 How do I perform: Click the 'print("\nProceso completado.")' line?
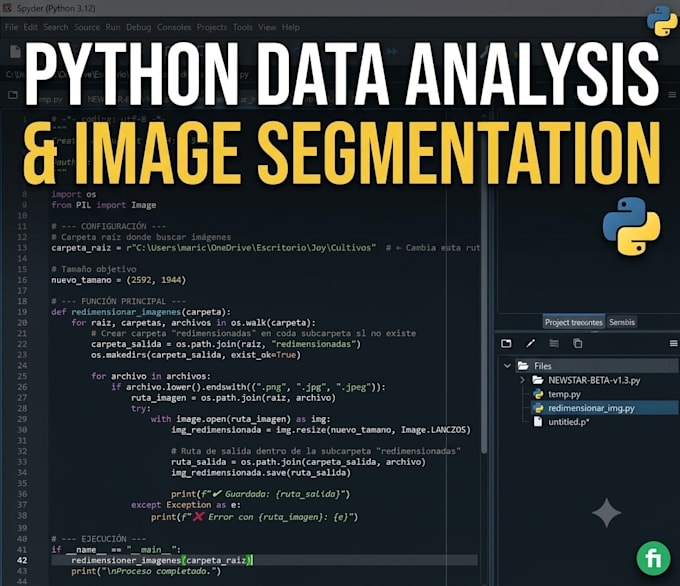coord(146,571)
